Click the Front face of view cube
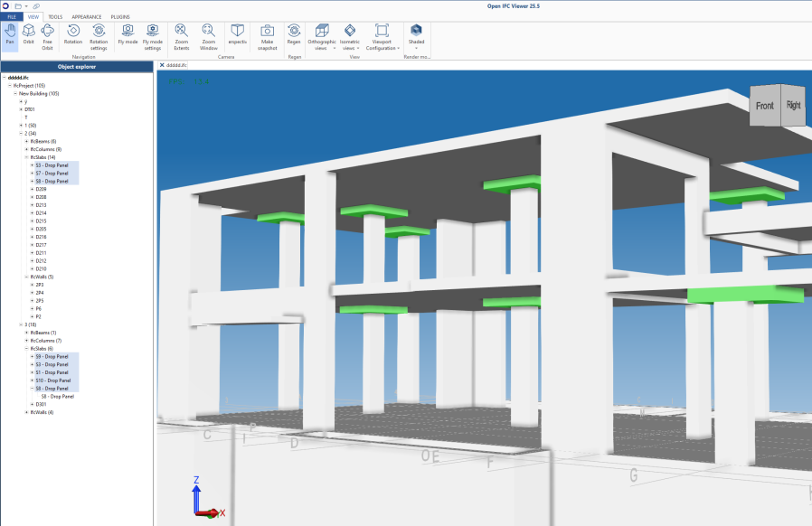 coord(765,106)
